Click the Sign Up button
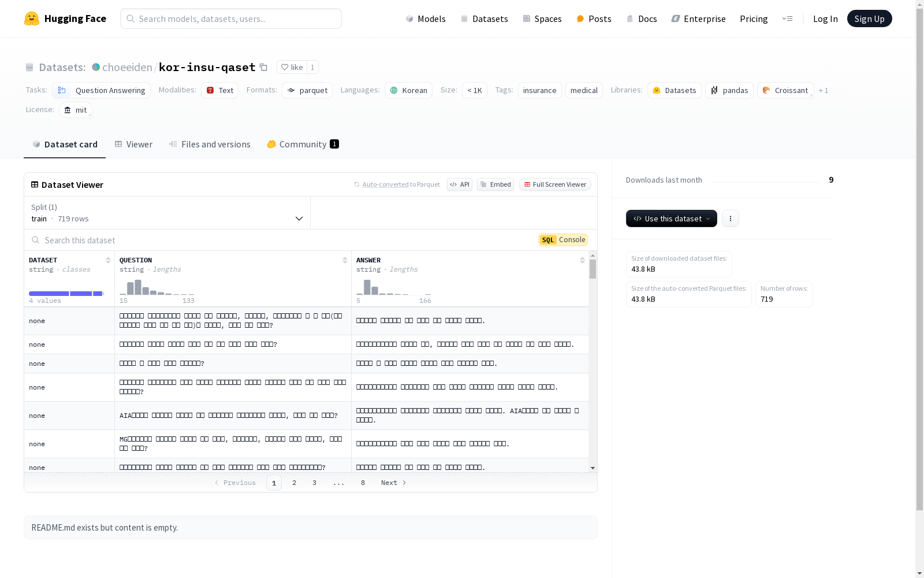The width and height of the screenshot is (924, 578). tap(869, 18)
